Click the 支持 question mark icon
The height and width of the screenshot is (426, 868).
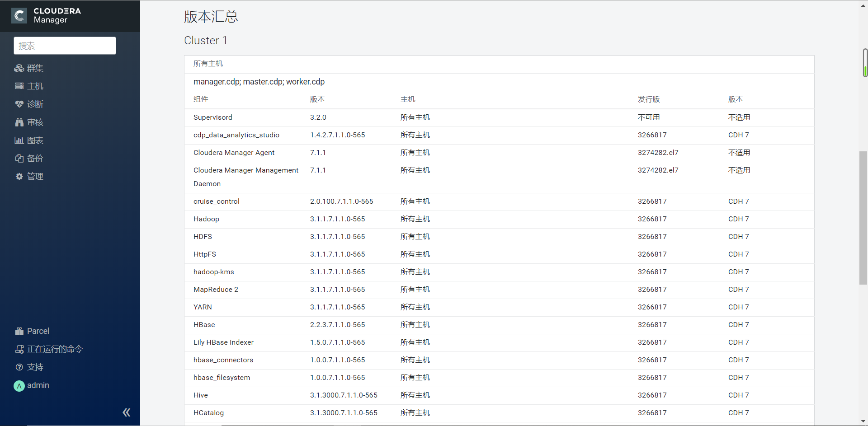tap(19, 367)
